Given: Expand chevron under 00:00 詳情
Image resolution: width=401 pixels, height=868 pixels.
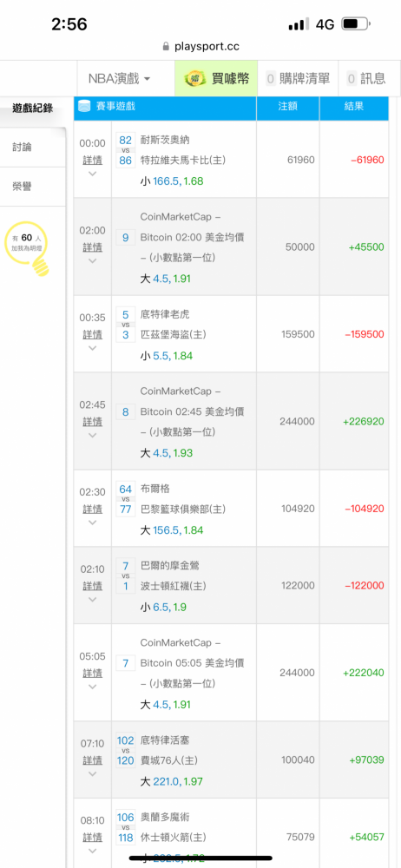Looking at the screenshot, I should [x=93, y=174].
